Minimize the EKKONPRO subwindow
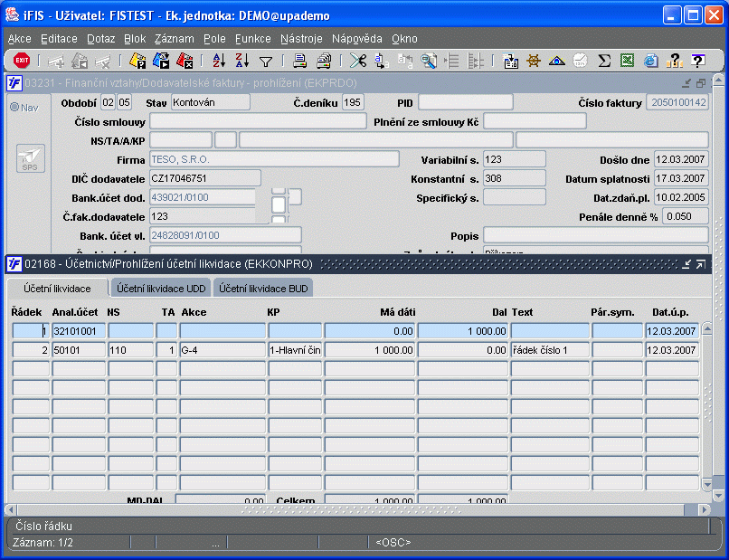 click(x=686, y=264)
